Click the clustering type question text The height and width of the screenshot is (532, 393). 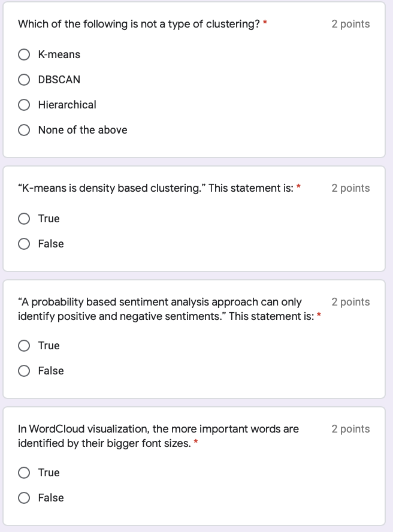139,24
